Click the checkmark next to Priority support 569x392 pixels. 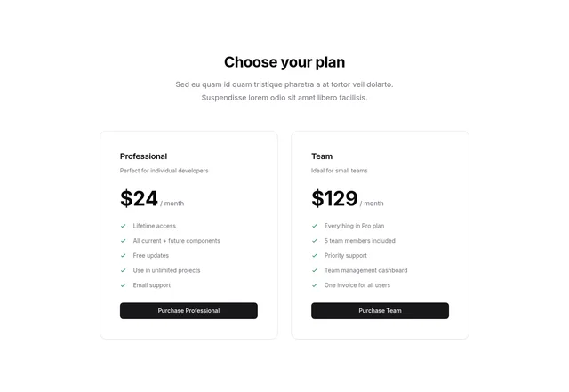pyautogui.click(x=315, y=256)
